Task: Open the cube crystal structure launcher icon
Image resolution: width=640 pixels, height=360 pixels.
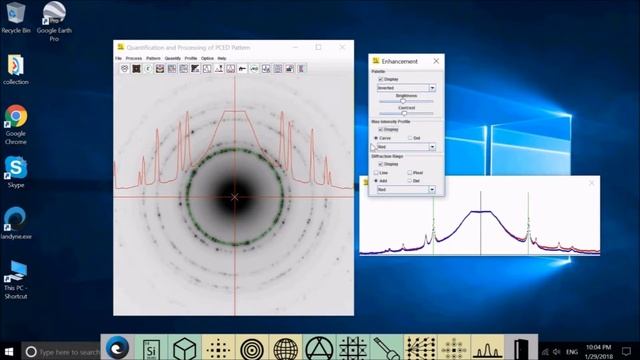Action: (x=184, y=349)
